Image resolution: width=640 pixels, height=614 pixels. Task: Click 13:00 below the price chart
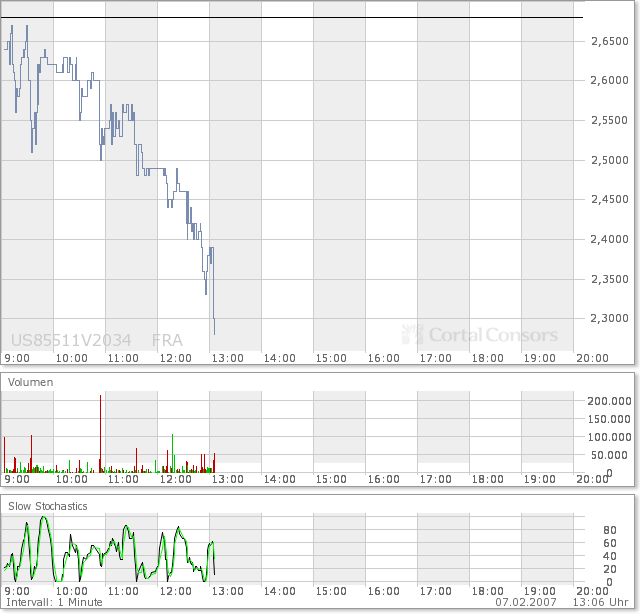228,358
